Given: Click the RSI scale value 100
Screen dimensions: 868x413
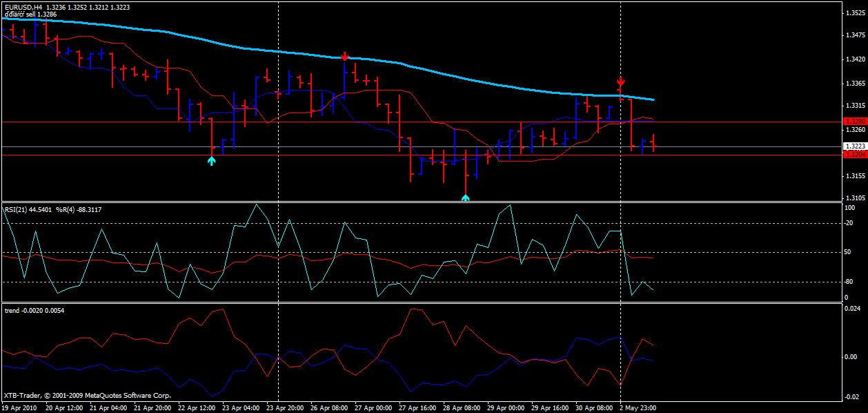Looking at the screenshot, I should pyautogui.click(x=850, y=208).
